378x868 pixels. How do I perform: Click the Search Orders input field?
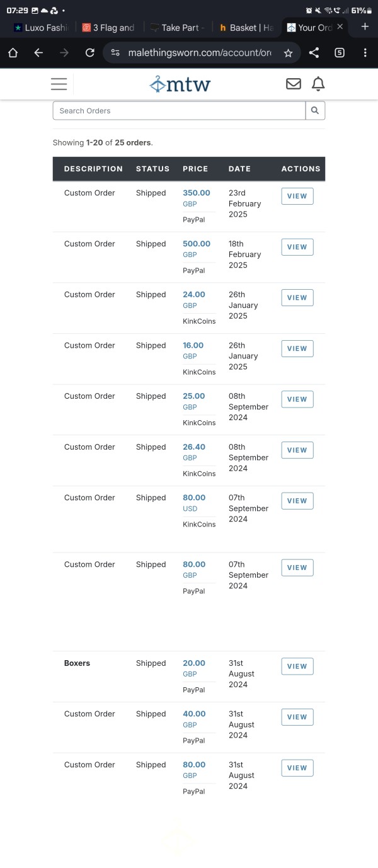179,110
